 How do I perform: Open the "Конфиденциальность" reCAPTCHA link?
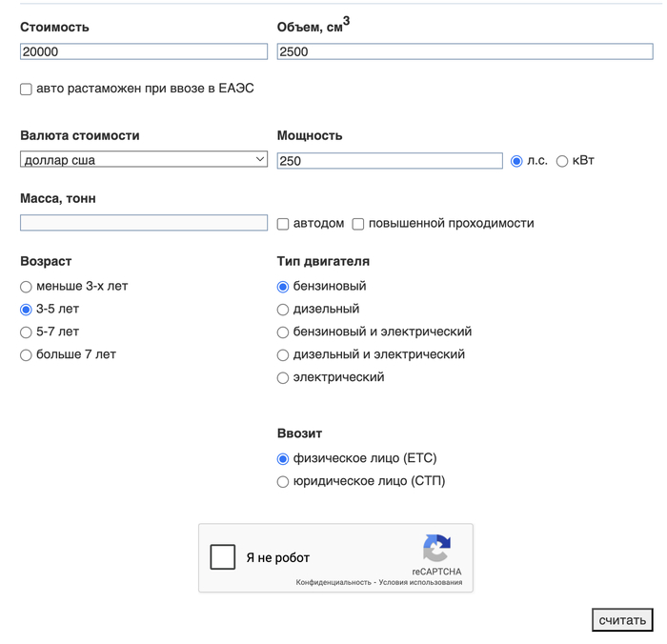333,582
